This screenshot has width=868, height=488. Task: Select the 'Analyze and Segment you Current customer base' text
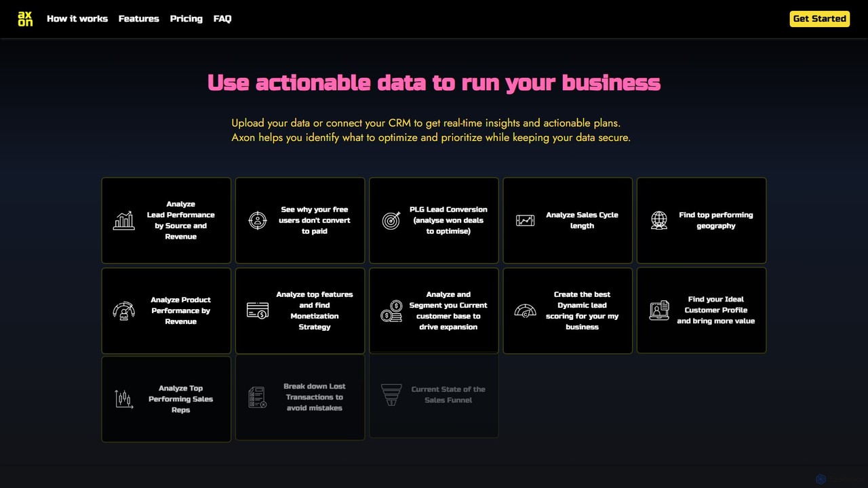[x=448, y=310]
